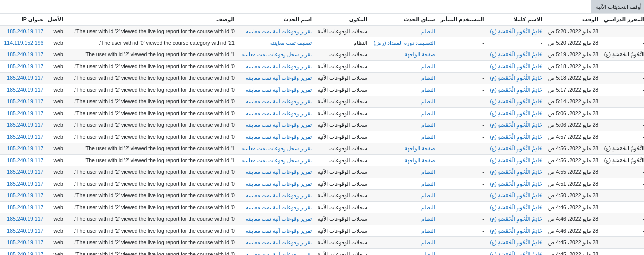Screen dimensions: 644x255
Task: Open النظام context link in 4:57 ص row
Action: click(x=428, y=137)
